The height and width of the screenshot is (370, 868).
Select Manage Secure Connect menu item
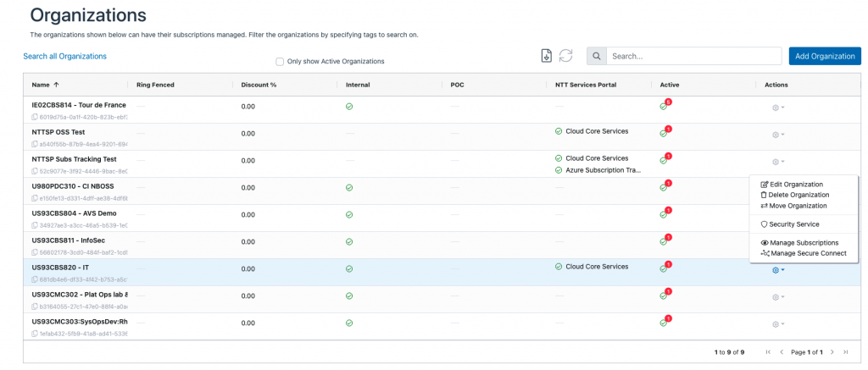pyautogui.click(x=804, y=253)
